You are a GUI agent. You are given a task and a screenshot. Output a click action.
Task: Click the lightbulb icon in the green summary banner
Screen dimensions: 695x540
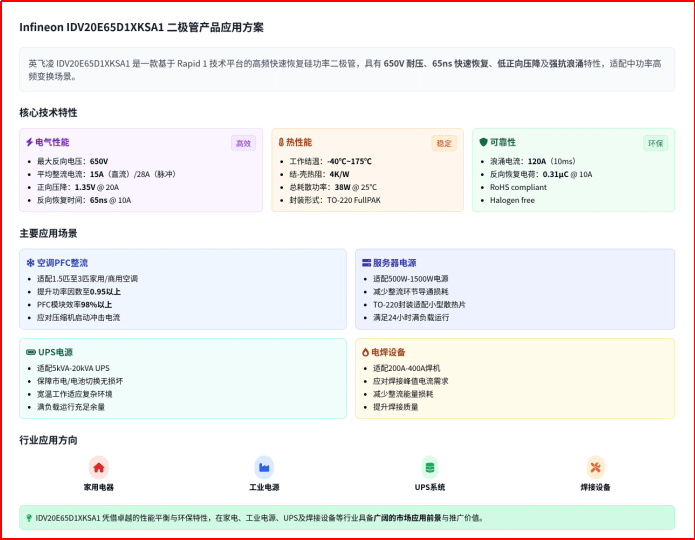tap(29, 518)
